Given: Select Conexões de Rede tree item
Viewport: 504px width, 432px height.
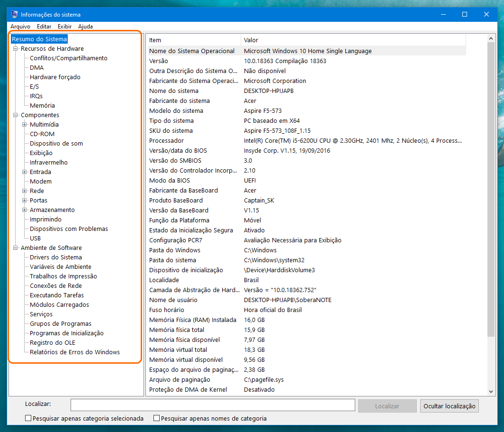Looking at the screenshot, I should 55,285.
